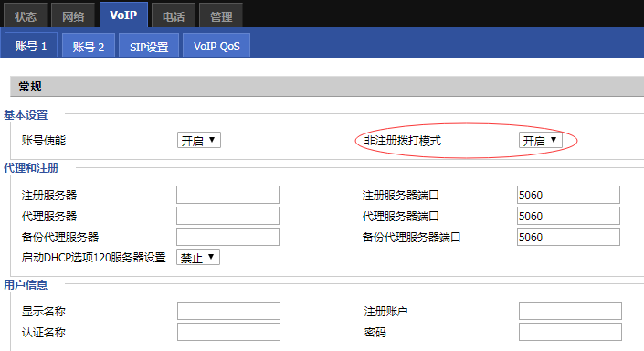Open the 非注册拨打模式 dropdown

(541, 140)
